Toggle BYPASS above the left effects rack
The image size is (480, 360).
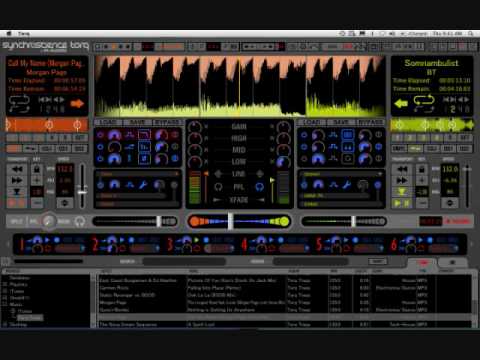point(167,122)
